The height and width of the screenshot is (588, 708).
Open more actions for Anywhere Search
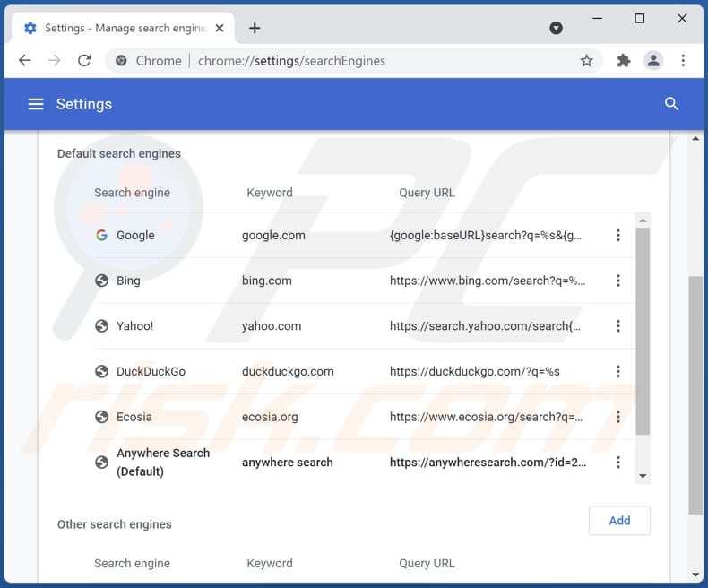[618, 463]
